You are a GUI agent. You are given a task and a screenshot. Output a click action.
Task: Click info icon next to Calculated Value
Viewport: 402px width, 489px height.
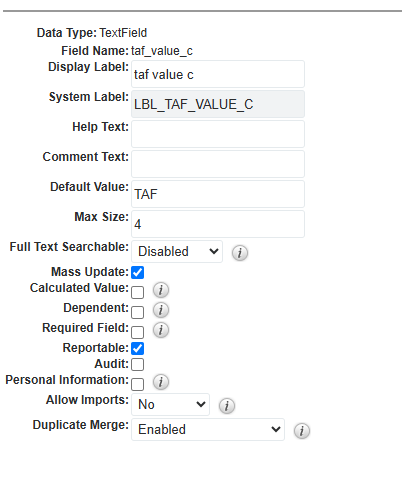tap(161, 290)
